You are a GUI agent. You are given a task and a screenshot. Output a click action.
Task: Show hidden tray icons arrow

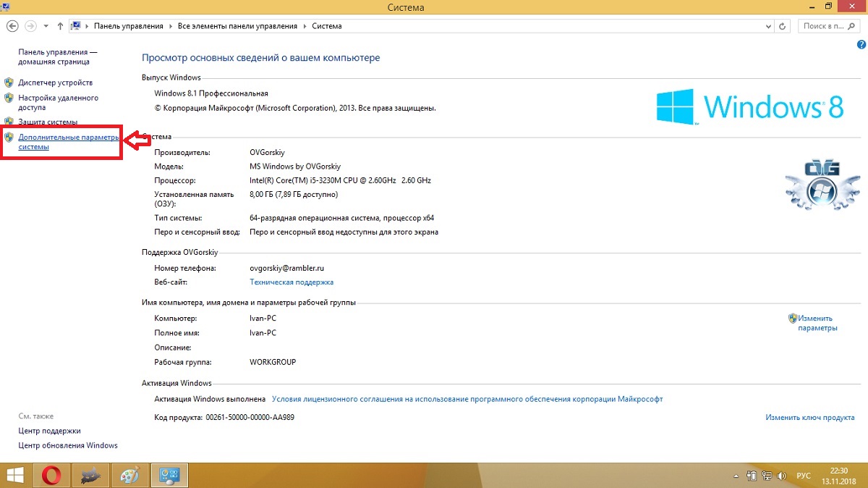click(736, 476)
